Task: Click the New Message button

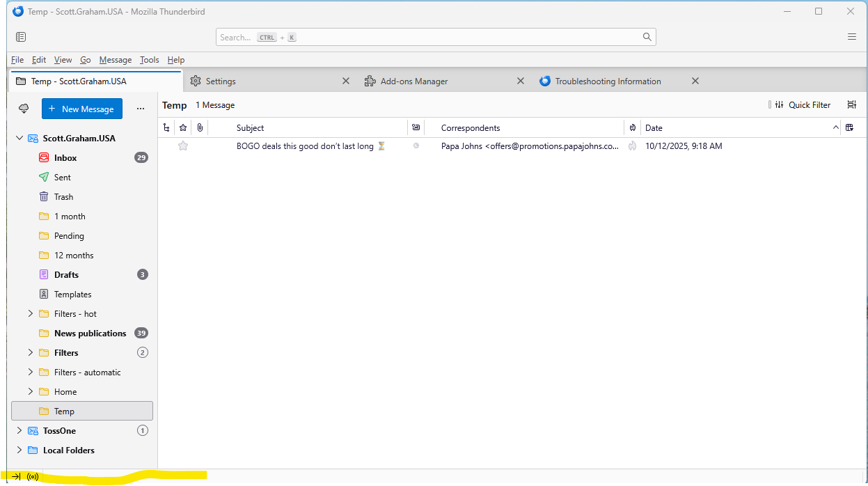Action: [82, 109]
